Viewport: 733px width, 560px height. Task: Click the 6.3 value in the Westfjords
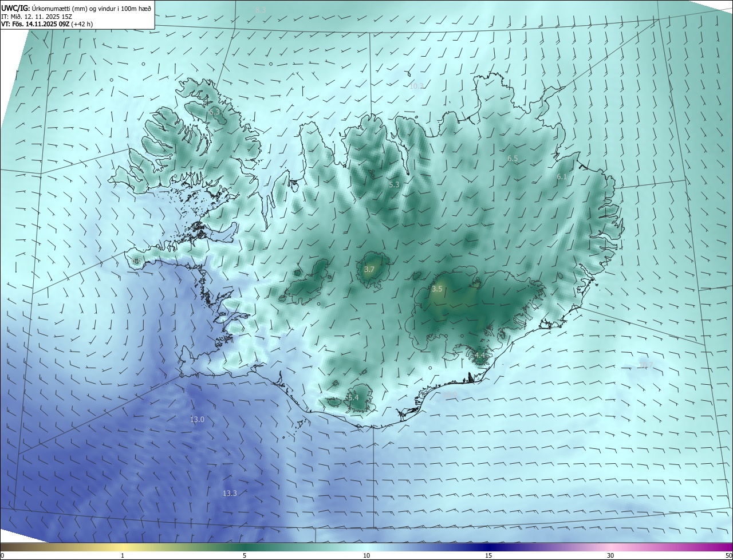(x=214, y=112)
